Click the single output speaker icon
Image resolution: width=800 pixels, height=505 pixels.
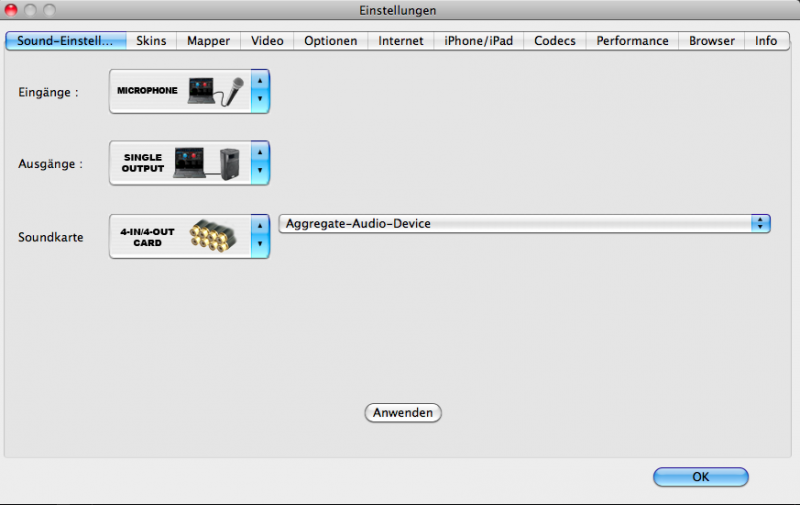(207, 163)
